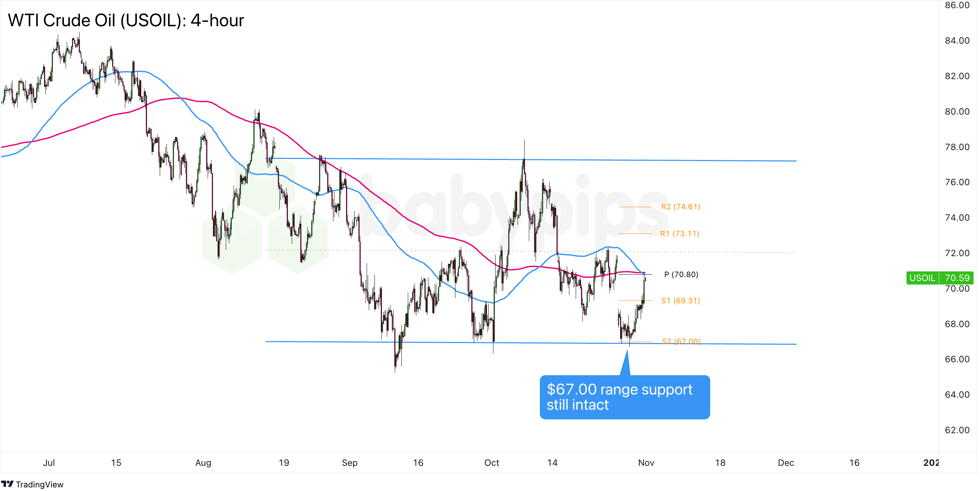Click the 15 date label on time axis
This screenshot has width=980, height=491.
click(x=116, y=463)
